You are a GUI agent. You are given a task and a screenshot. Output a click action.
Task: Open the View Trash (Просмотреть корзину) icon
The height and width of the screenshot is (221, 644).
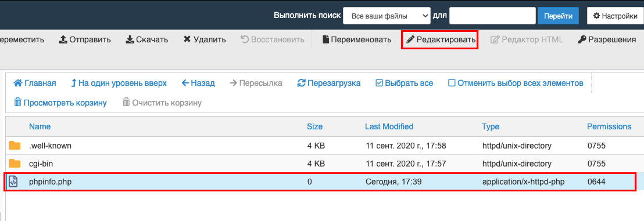click(x=17, y=103)
